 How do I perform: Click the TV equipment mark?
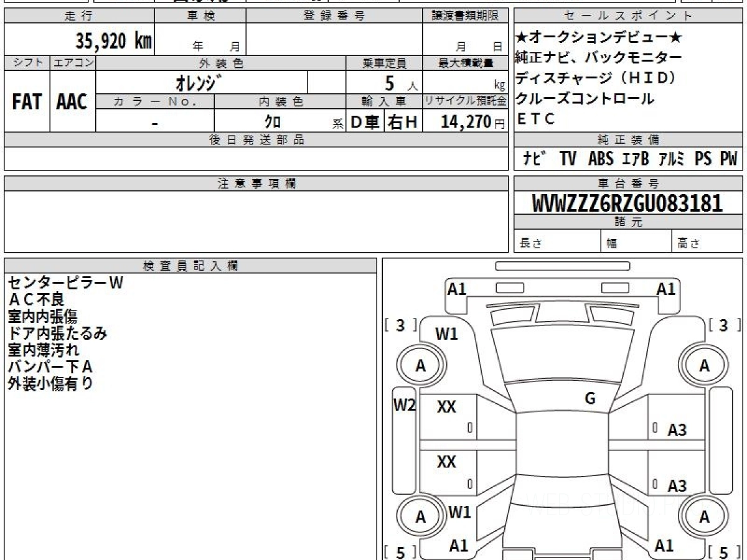(x=568, y=159)
